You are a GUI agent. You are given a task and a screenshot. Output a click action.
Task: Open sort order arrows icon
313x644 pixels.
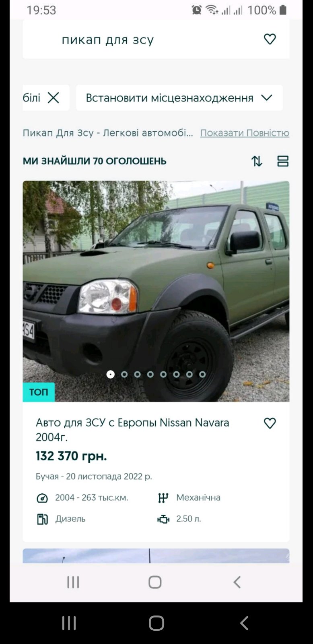(257, 161)
